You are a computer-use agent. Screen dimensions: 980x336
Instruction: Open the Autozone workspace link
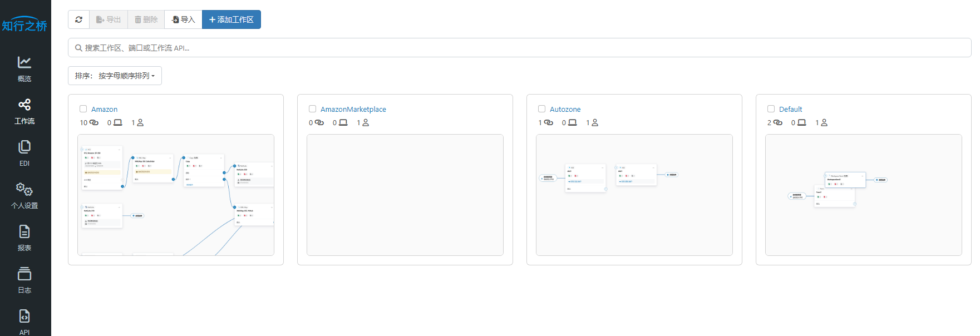pyautogui.click(x=565, y=110)
